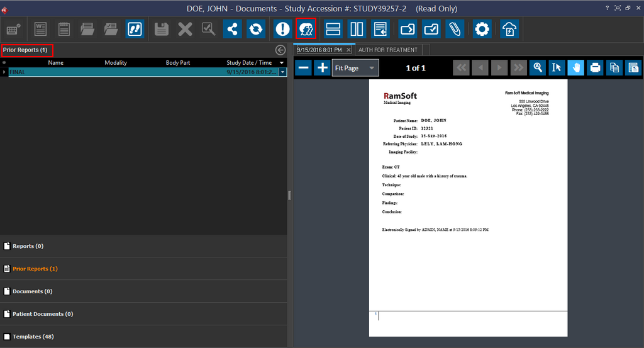Expand the FINAL report row dropdown arrow
The width and height of the screenshot is (644, 348).
pos(283,72)
